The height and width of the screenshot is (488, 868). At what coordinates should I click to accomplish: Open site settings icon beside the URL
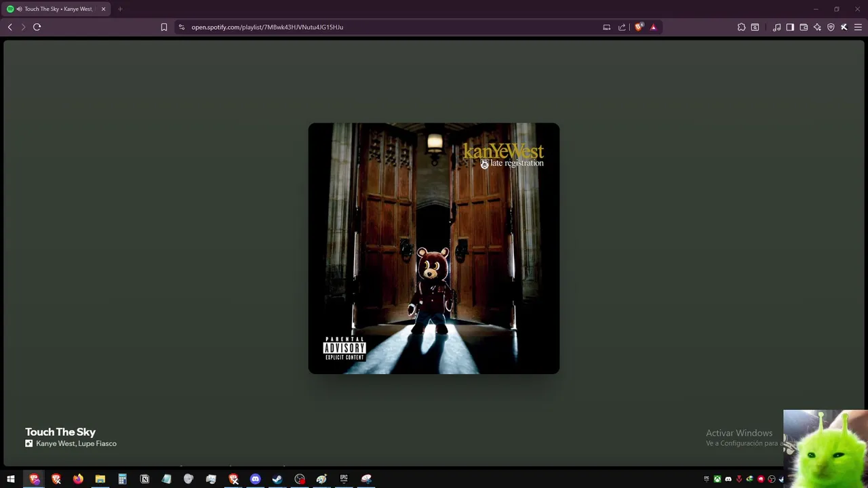181,27
